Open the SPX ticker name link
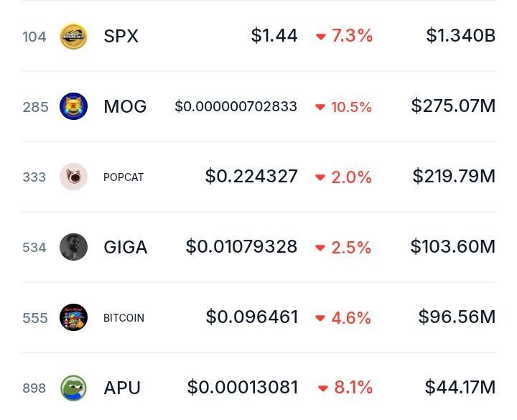Viewport: 517px width, 420px height. pyautogui.click(x=121, y=36)
